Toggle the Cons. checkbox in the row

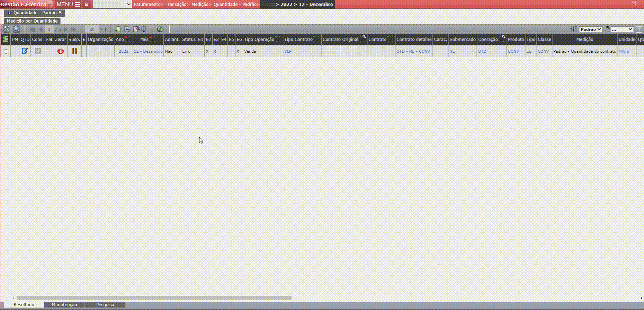tap(38, 51)
